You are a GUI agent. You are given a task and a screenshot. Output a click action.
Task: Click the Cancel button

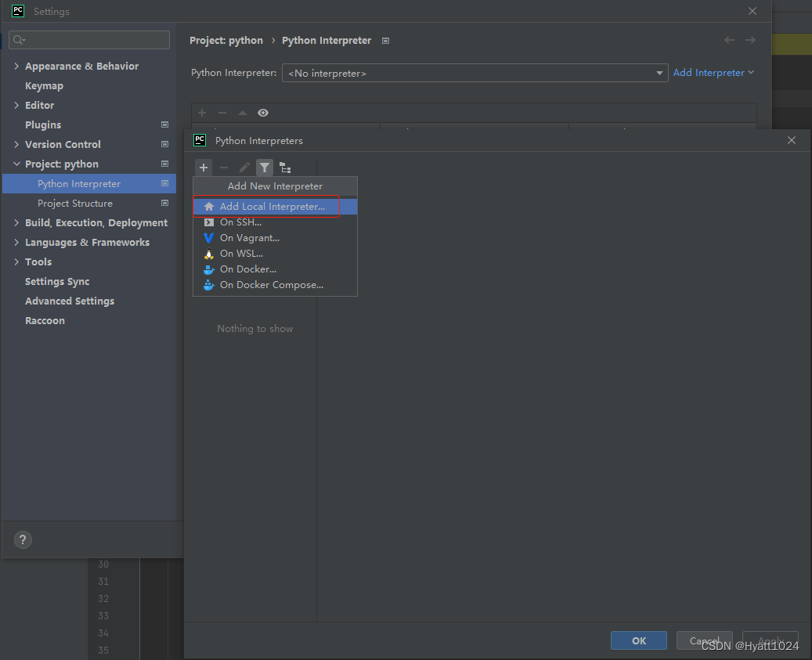pos(704,640)
